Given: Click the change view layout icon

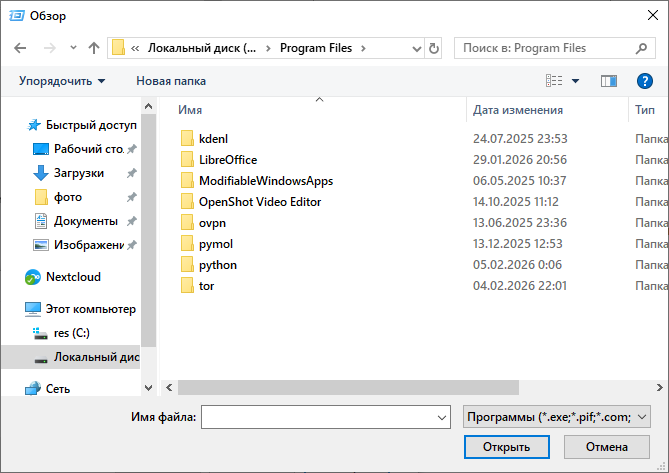Looking at the screenshot, I should (554, 80).
